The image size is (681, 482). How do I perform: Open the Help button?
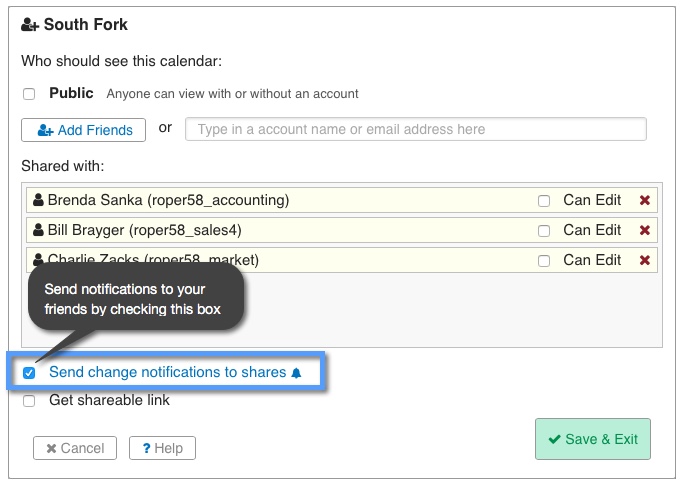(162, 448)
